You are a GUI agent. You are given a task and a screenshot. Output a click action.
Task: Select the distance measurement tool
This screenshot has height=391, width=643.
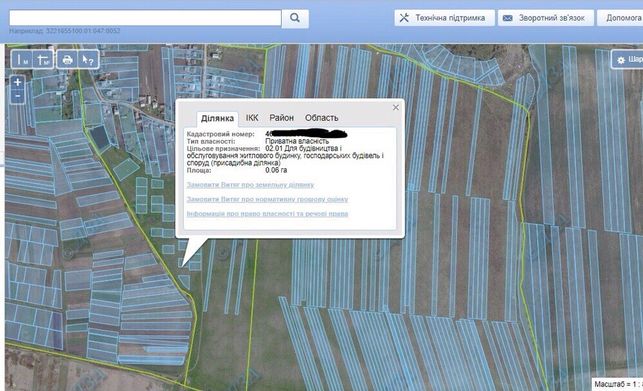pos(22,60)
